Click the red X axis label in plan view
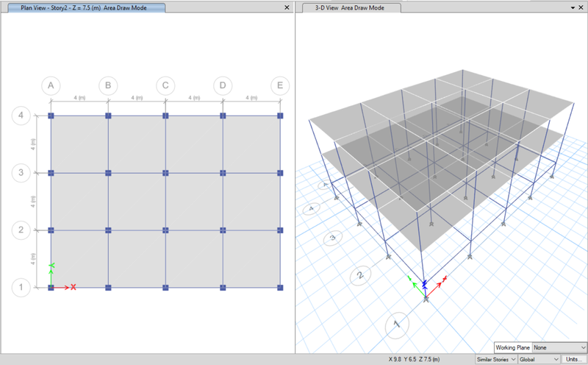The height and width of the screenshot is (365, 588). [x=73, y=287]
